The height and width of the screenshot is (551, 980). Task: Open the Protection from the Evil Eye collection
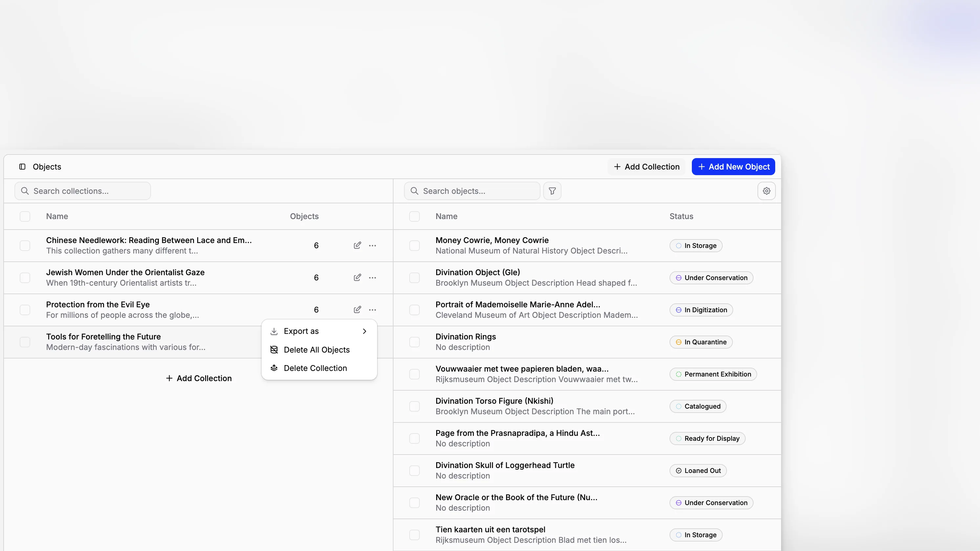click(x=98, y=305)
